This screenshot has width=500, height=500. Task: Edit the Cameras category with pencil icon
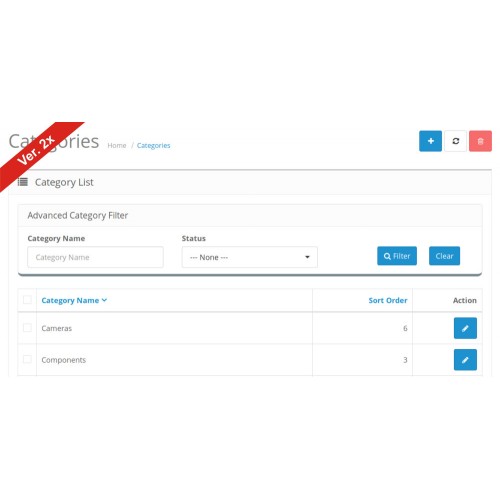(x=465, y=328)
